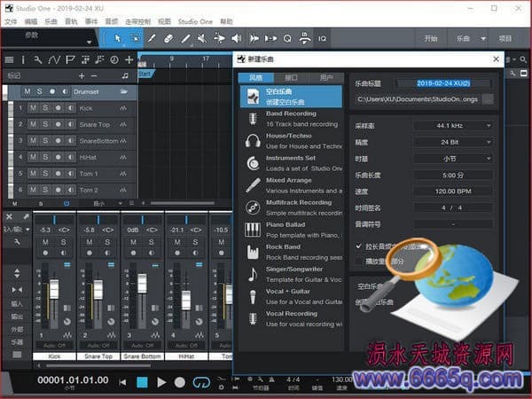Mute the Kick track

tap(33, 108)
